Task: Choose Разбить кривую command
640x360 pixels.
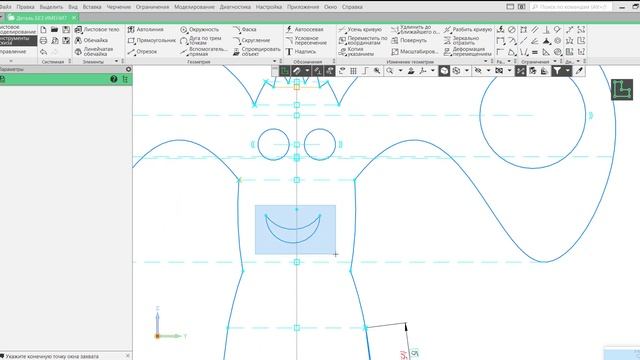Action: (468, 29)
